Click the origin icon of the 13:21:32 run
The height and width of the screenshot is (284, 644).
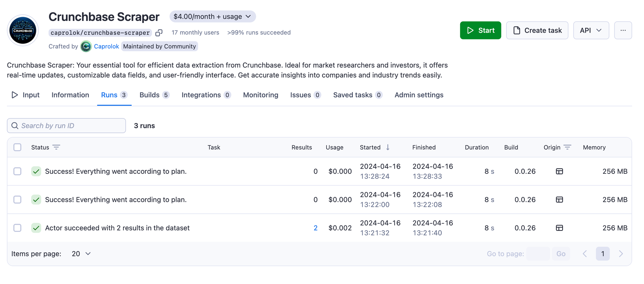click(559, 228)
